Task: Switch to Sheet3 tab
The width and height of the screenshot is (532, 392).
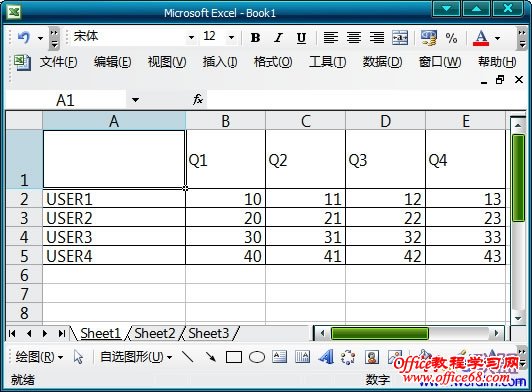Action: click(x=209, y=333)
